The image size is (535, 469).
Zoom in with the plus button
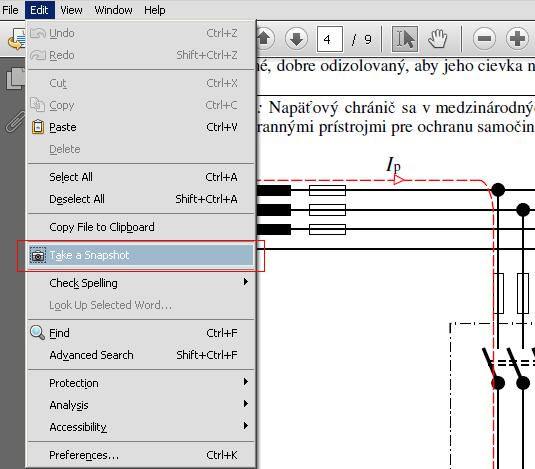coord(517,39)
